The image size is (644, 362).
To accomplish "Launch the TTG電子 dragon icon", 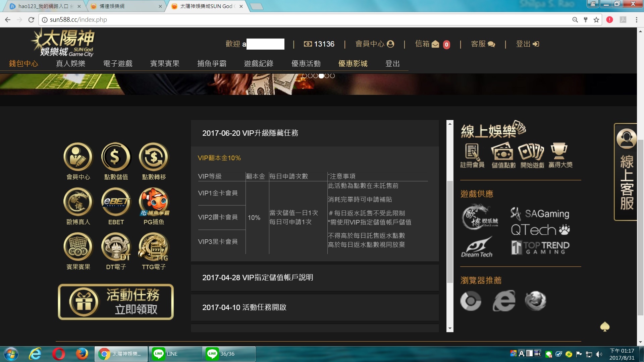I will coord(154,247).
